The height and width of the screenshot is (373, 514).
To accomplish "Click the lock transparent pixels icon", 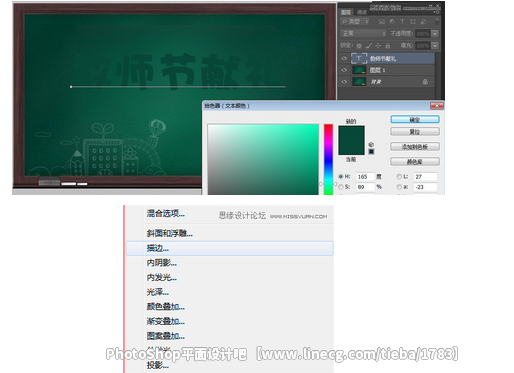I will pos(359,46).
